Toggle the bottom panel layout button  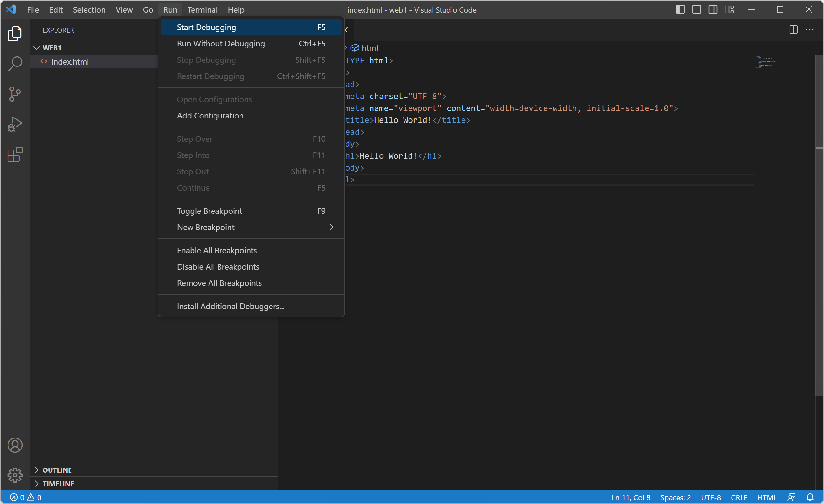coord(697,10)
